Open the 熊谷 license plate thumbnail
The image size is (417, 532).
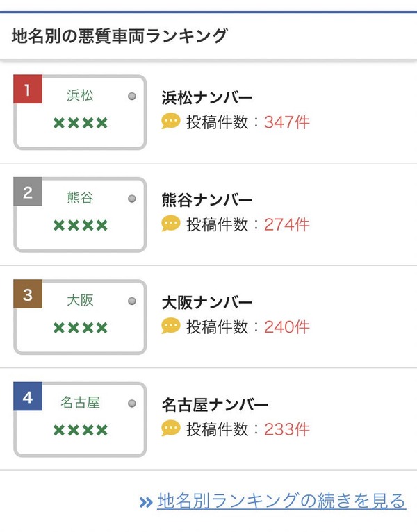coord(81,215)
